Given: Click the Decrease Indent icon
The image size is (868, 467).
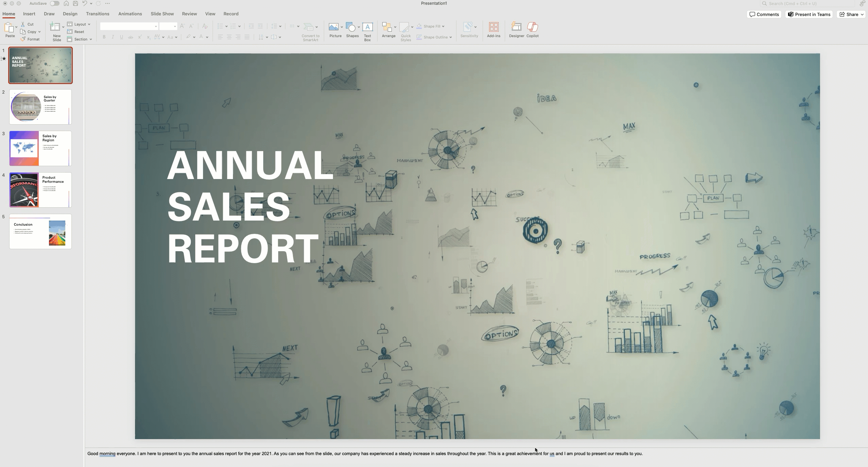Looking at the screenshot, I should tap(251, 26).
